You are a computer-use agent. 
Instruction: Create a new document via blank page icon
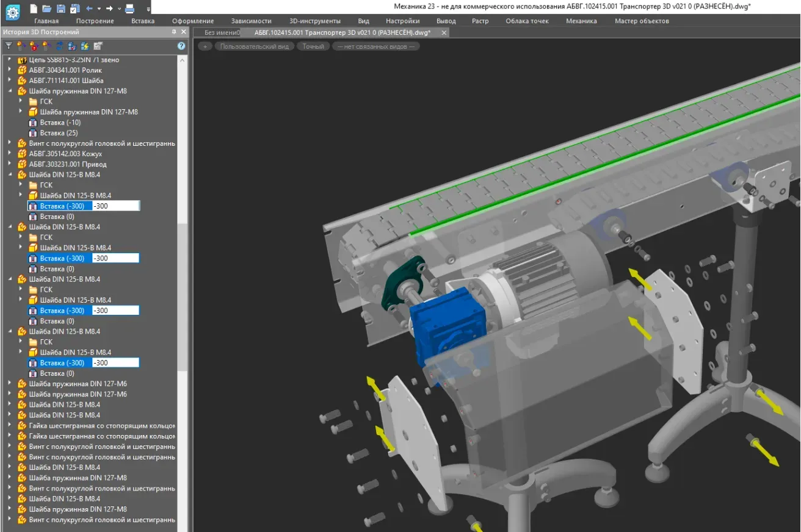[34, 9]
